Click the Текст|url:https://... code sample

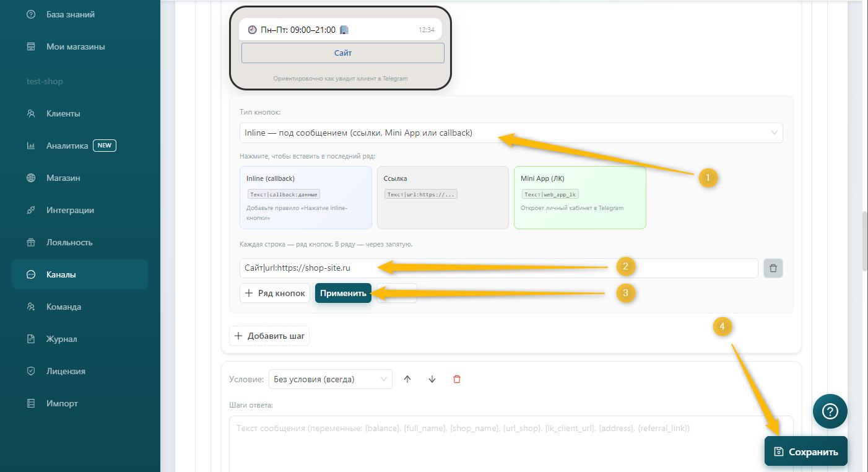pyautogui.click(x=421, y=194)
